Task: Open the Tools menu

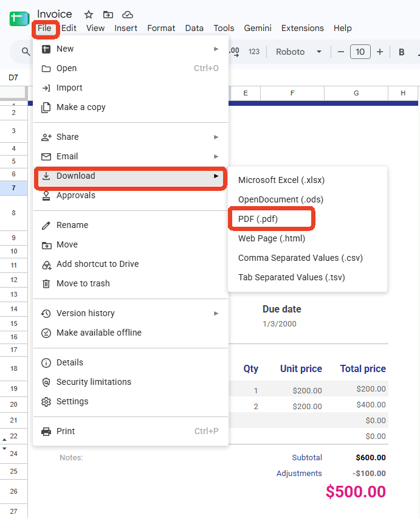Action: pos(224,29)
